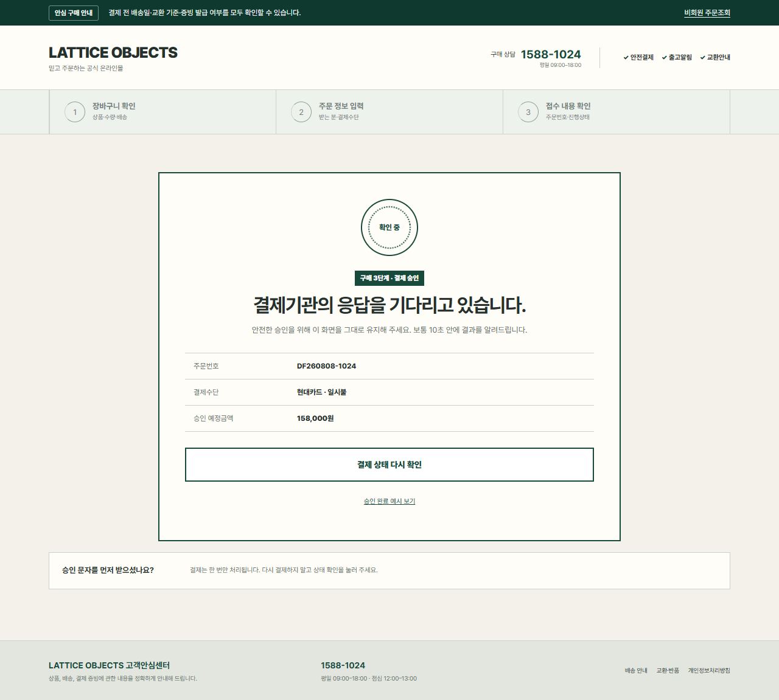The height and width of the screenshot is (700, 779).
Task: Click header phone number 1588-1024
Action: click(551, 54)
